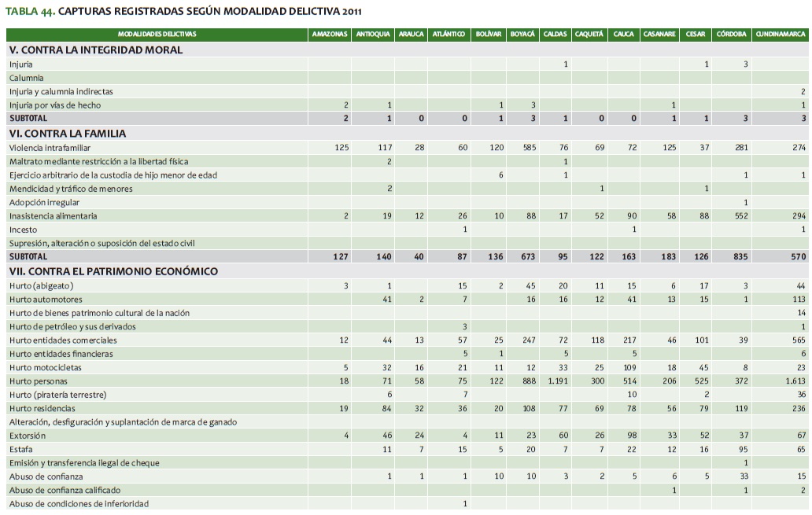Select the VII. CONTRA EL PATRIMONIO ECONÓMICO heading
This screenshot has height=515, width=812.
(x=113, y=271)
